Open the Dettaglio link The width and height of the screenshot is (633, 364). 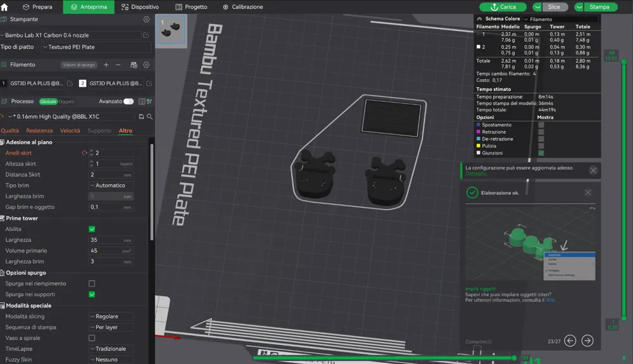(476, 173)
